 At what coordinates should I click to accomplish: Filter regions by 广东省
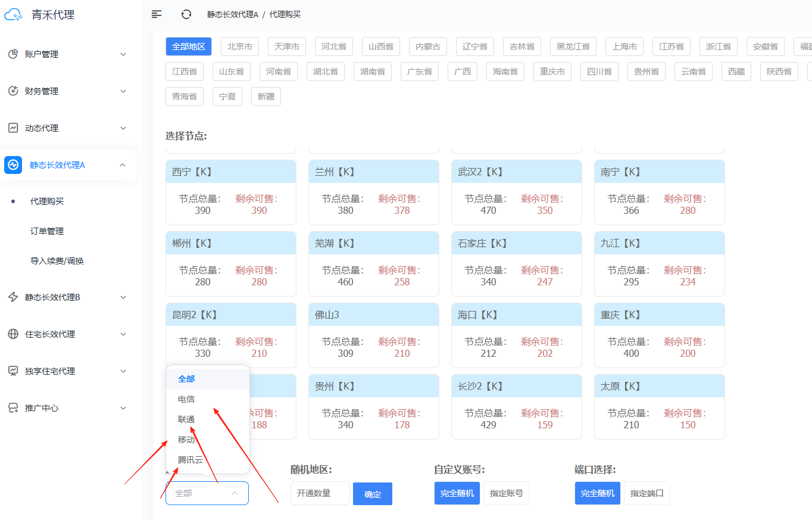pyautogui.click(x=420, y=71)
